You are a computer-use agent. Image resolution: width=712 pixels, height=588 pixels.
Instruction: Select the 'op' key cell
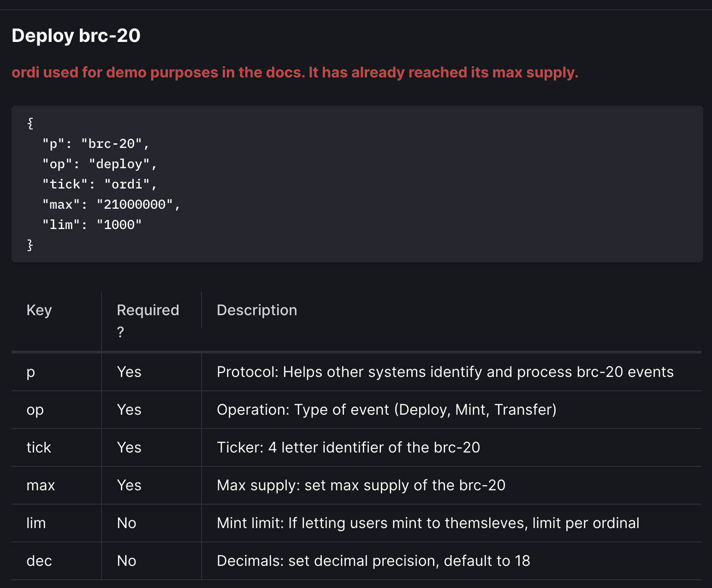pyautogui.click(x=56, y=410)
